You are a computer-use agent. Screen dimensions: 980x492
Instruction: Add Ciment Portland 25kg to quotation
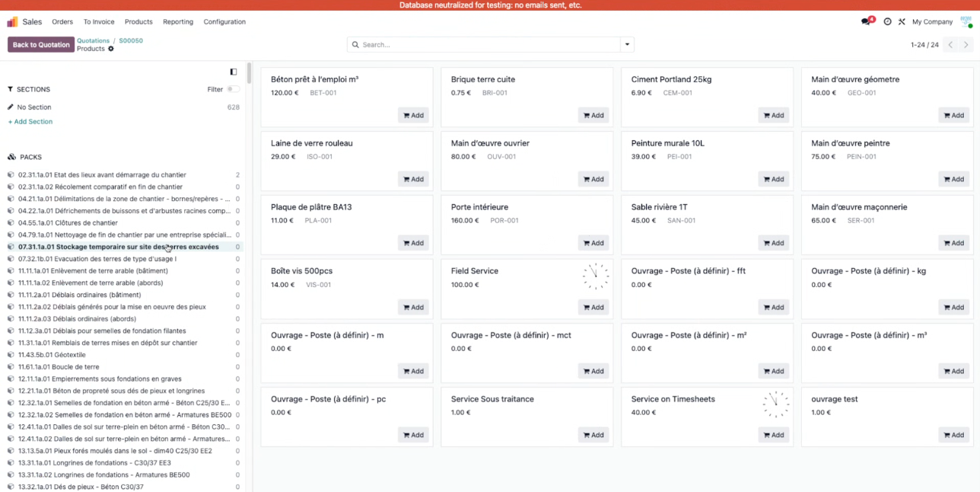(773, 115)
